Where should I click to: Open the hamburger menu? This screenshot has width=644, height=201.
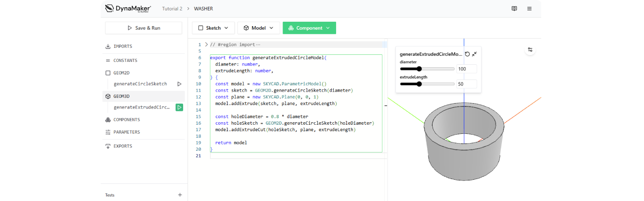coord(529,8)
